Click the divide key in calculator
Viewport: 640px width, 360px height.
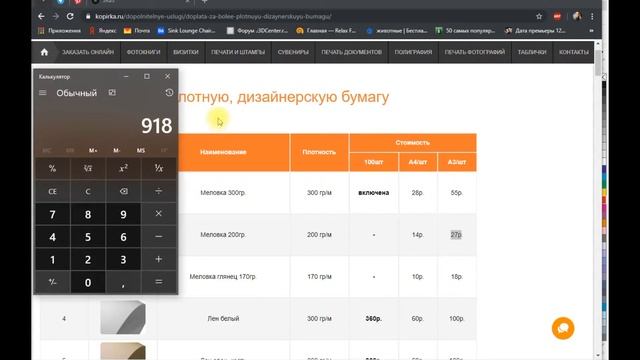(x=159, y=191)
